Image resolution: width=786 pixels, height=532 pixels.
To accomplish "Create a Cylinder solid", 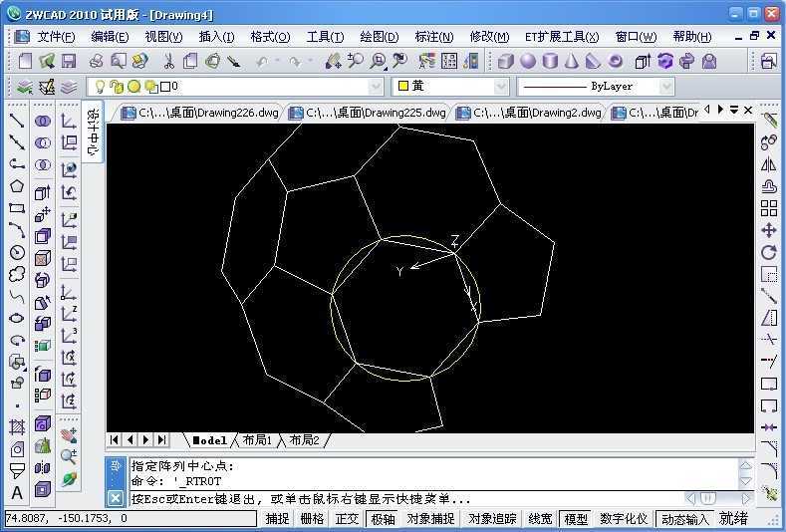I will [550, 61].
